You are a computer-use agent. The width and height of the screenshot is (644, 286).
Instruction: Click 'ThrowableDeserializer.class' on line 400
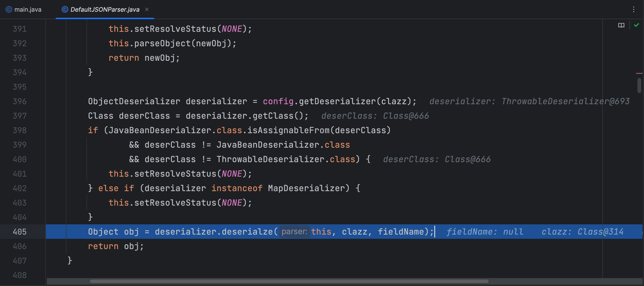click(x=286, y=159)
